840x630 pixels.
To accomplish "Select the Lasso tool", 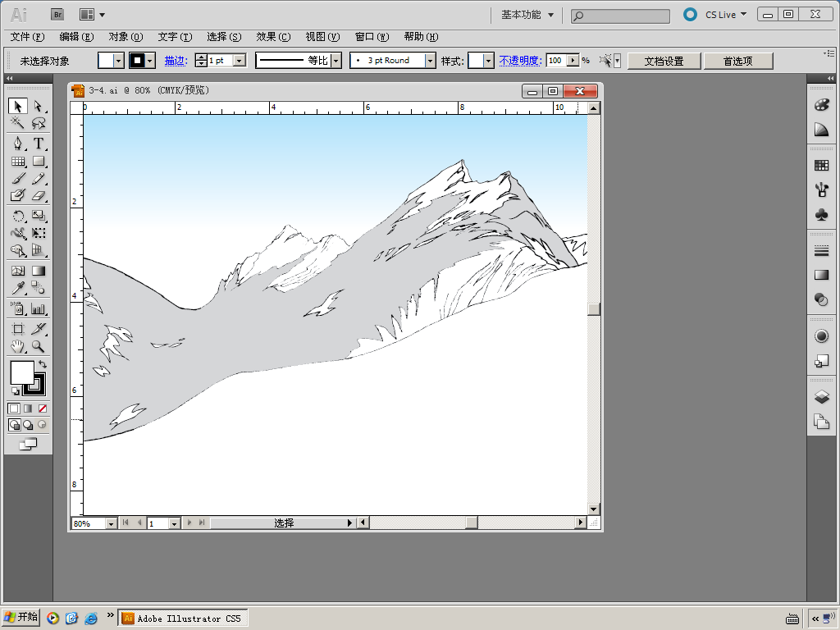I will (38, 123).
